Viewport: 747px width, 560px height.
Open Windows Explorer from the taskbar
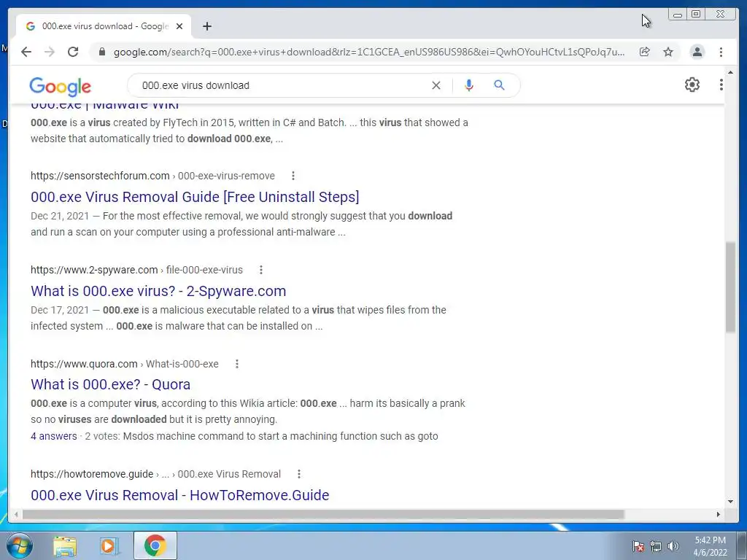point(65,546)
